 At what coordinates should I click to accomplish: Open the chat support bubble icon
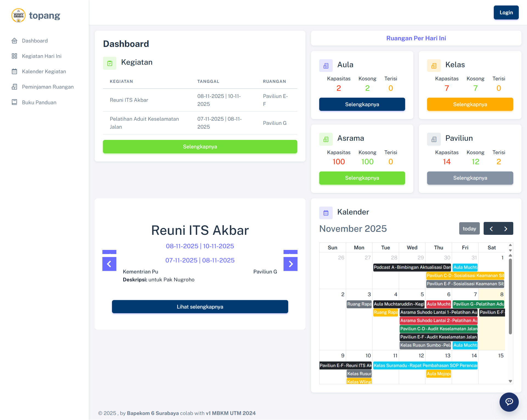[x=509, y=402]
